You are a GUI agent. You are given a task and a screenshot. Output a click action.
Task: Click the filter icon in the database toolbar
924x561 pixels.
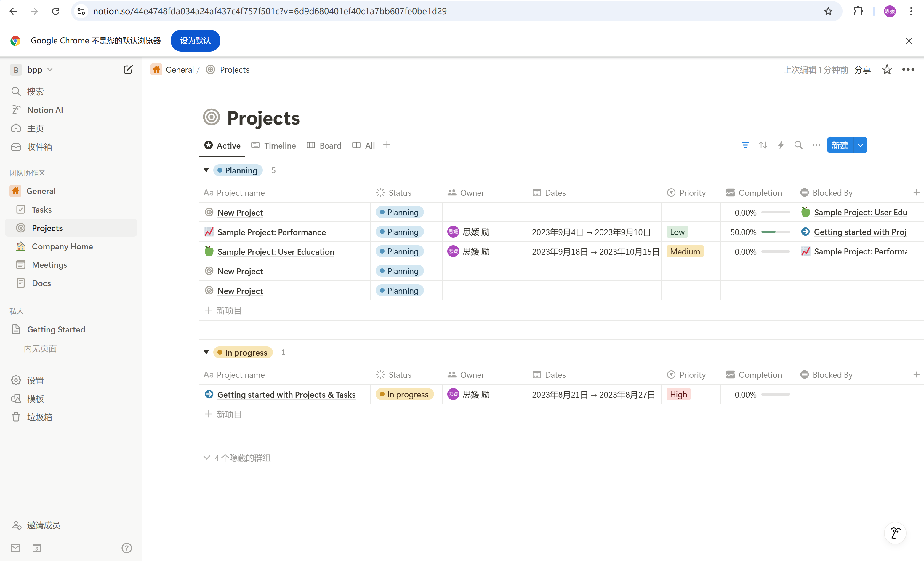[745, 145]
